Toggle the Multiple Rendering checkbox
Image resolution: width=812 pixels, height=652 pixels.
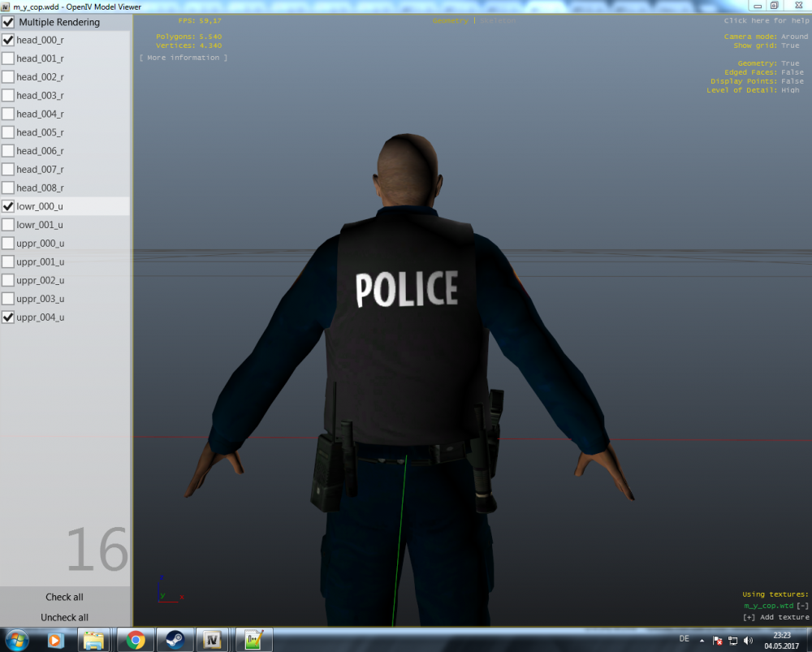pos(8,22)
